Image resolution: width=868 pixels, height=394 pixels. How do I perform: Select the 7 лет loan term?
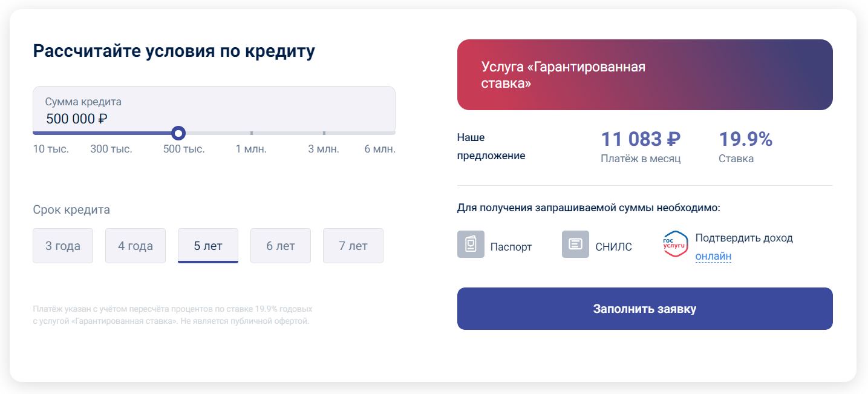tap(353, 246)
